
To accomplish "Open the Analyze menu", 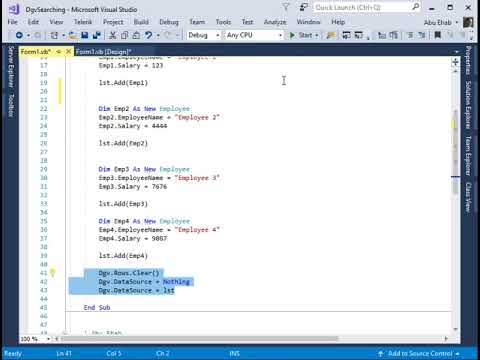I will pos(275,22).
